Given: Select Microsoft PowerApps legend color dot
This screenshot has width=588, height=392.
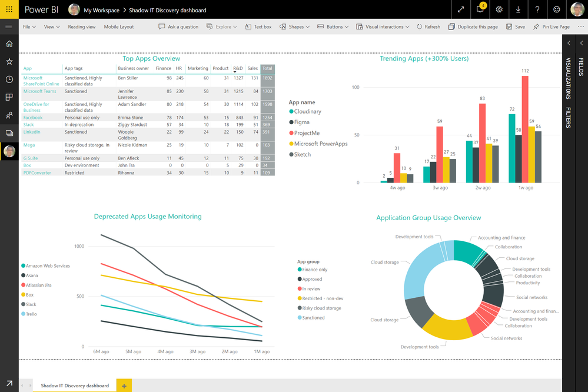Looking at the screenshot, I should click(x=291, y=144).
